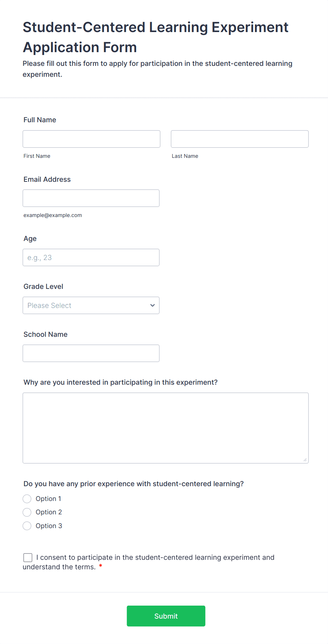Viewport: 328px width, 644px height.
Task: Click the interest reason text area
Action: (x=165, y=428)
